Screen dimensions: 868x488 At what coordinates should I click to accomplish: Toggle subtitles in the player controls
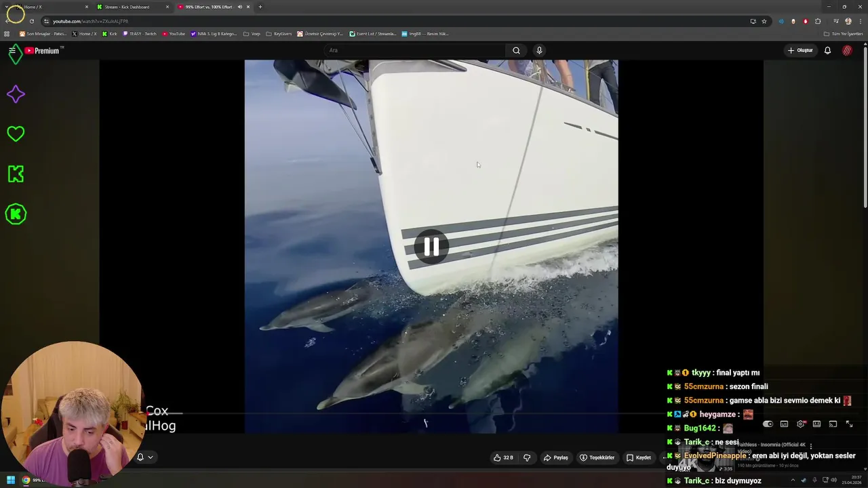click(784, 424)
